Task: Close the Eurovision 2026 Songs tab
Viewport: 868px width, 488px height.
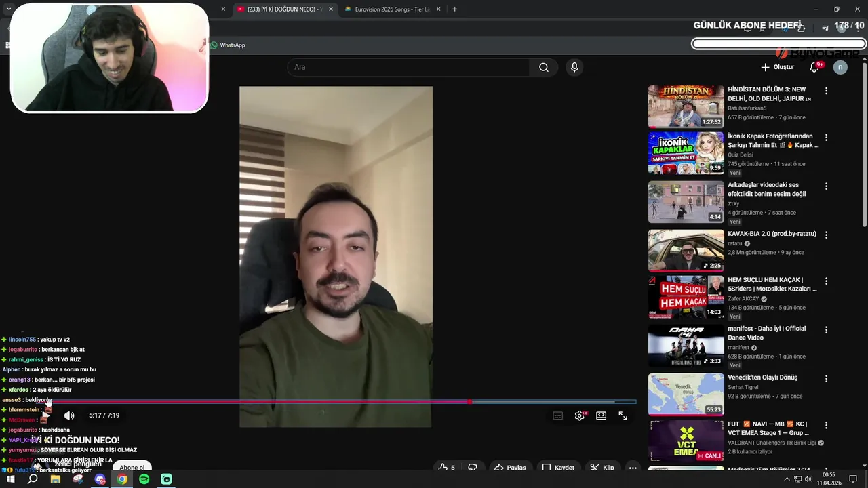Action: (438, 9)
